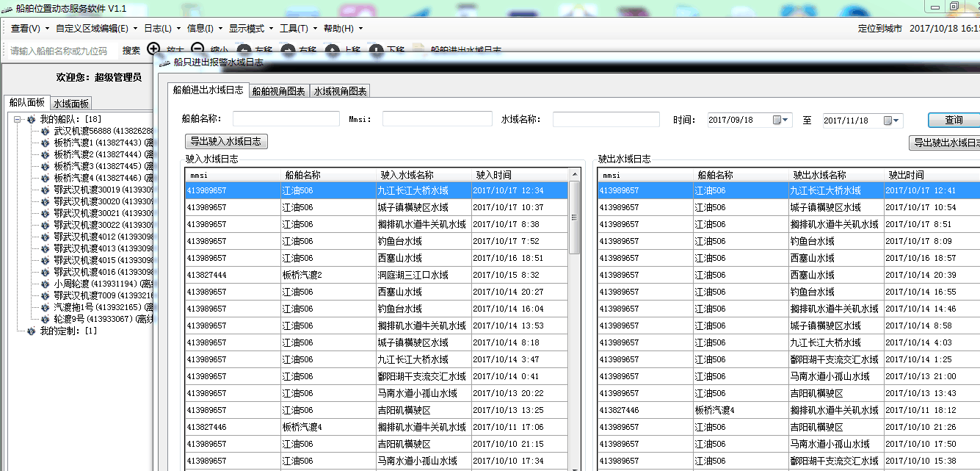Click ship icon beside 汽渡拖1号
Viewport: 980px width, 471px height.
tap(46, 307)
